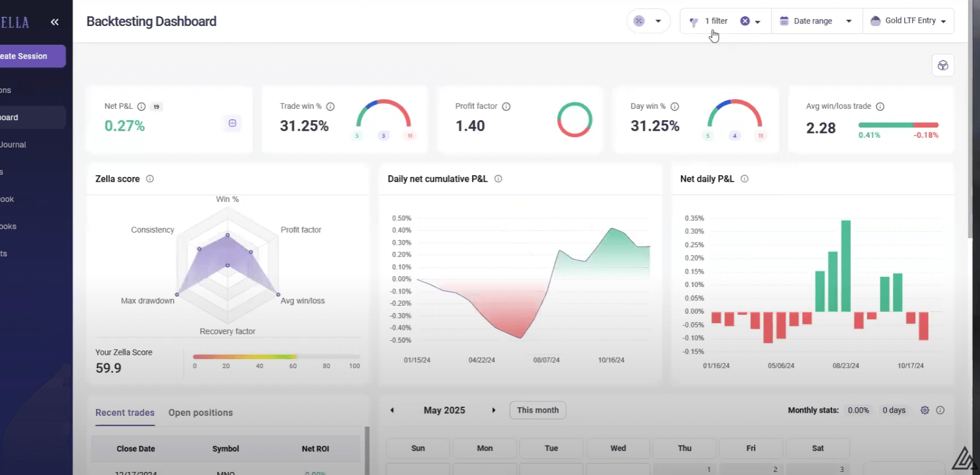Viewport: 980px width, 475px height.
Task: Show info for Trade win %
Action: [x=330, y=106]
